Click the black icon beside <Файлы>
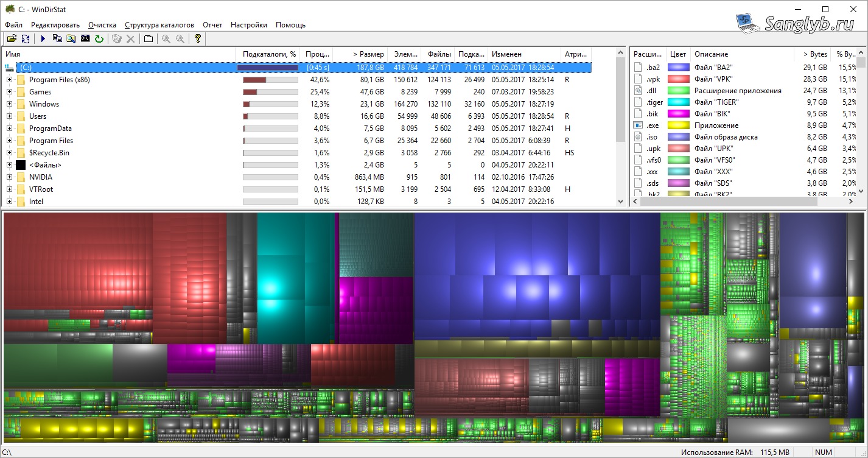Screen dimensions: 868x458 tap(21, 165)
